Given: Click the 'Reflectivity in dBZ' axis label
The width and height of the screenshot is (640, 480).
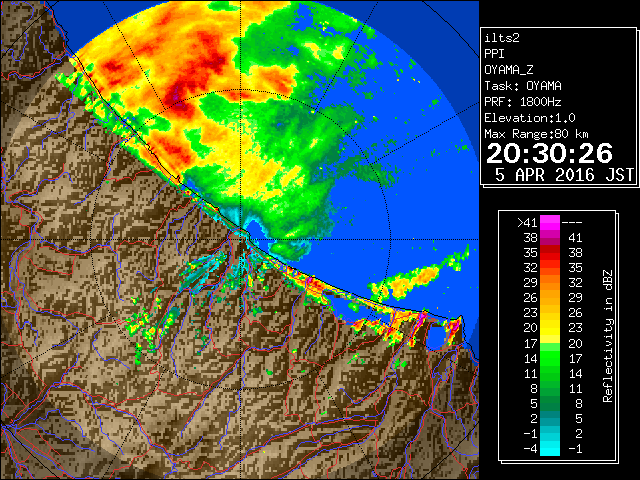Looking at the screenshot, I should pos(608,336).
